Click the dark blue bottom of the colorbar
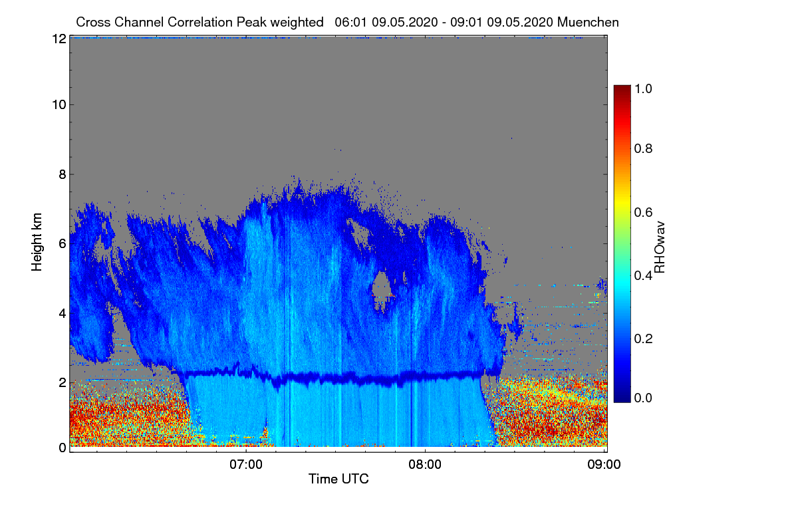Viewport: 798px width, 532px height. point(621,396)
